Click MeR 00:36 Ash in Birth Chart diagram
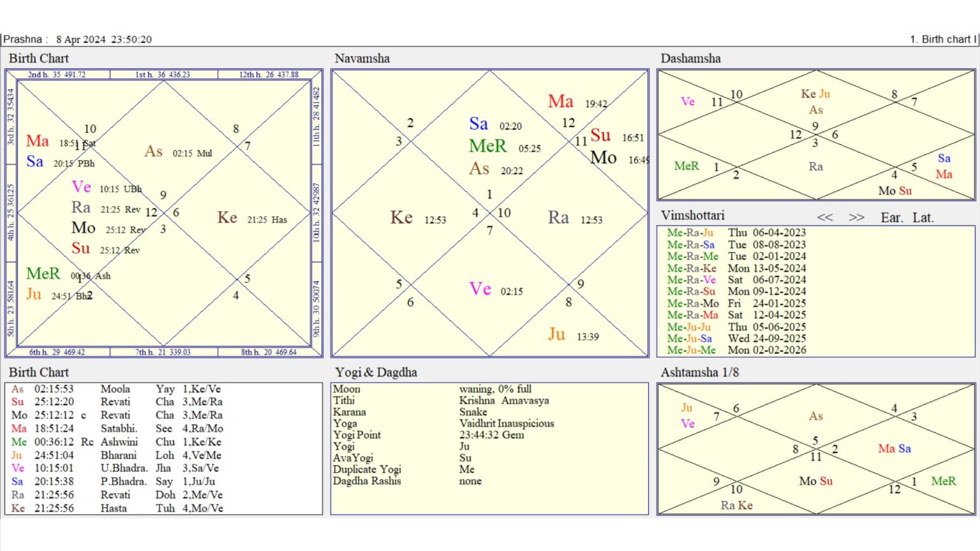This screenshot has height=551, width=980. click(68, 274)
